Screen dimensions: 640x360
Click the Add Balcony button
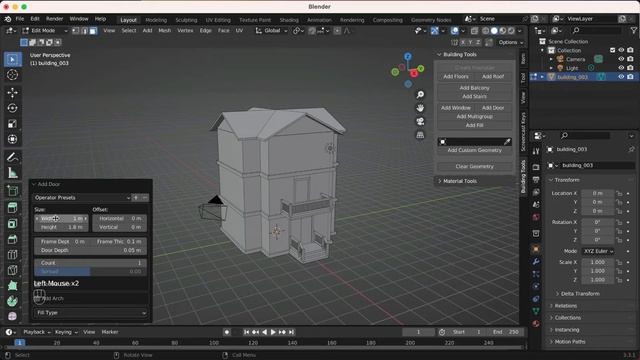pyautogui.click(x=474, y=88)
